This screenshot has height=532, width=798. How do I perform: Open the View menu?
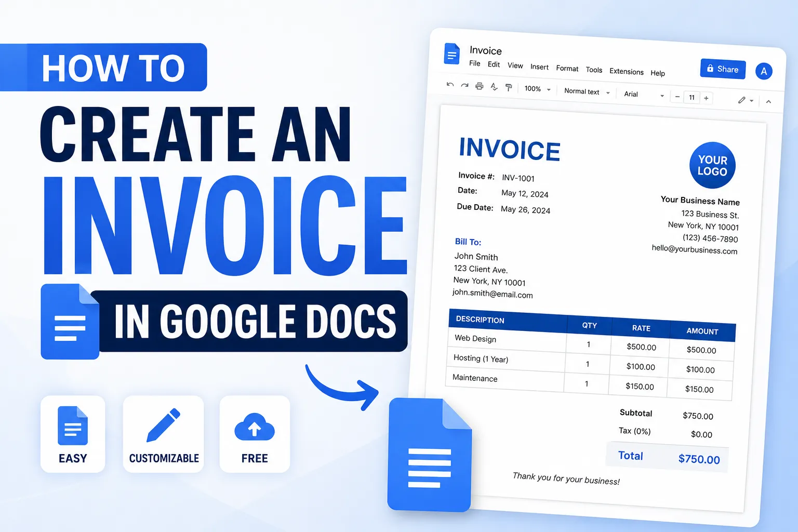(x=515, y=65)
